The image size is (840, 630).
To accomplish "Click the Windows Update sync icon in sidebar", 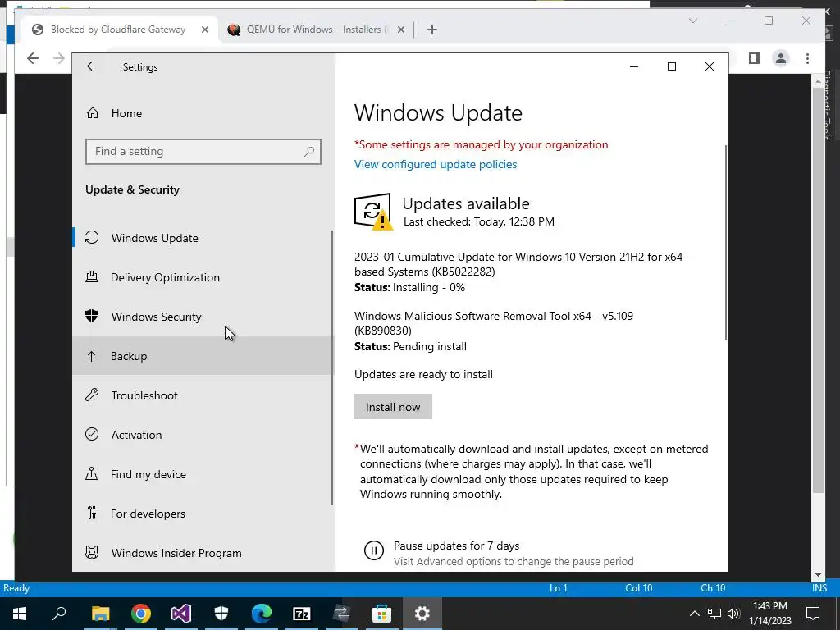I will pyautogui.click(x=92, y=237).
